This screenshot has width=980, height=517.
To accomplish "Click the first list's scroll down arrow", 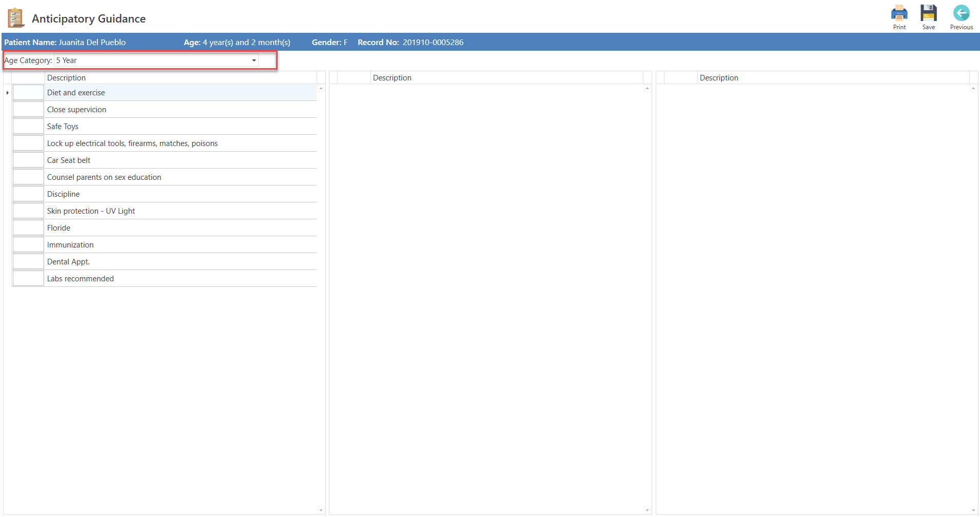I will pyautogui.click(x=321, y=510).
